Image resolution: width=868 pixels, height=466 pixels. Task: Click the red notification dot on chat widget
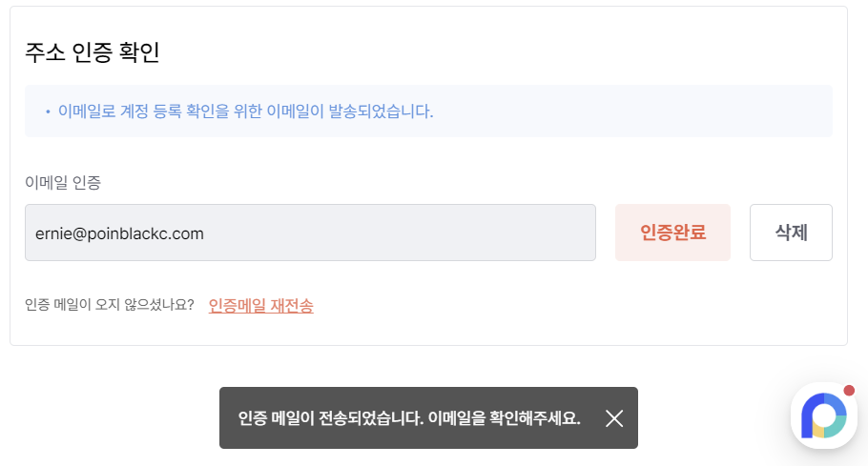pyautogui.click(x=849, y=391)
